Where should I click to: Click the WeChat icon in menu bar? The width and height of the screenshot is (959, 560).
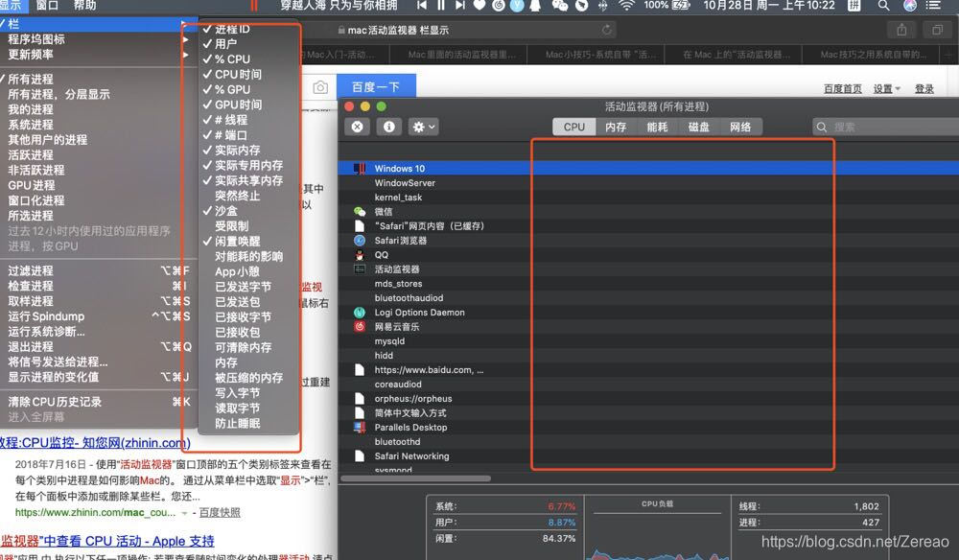click(560, 6)
